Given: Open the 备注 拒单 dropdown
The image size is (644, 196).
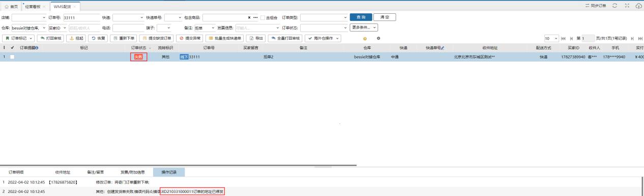Looking at the screenshot, I should pyautogui.click(x=205, y=27).
